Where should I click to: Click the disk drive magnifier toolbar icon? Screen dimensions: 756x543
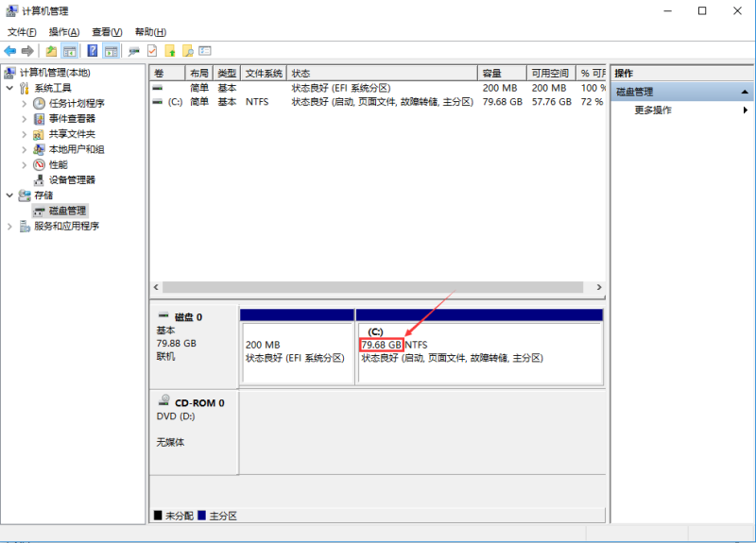(x=133, y=51)
